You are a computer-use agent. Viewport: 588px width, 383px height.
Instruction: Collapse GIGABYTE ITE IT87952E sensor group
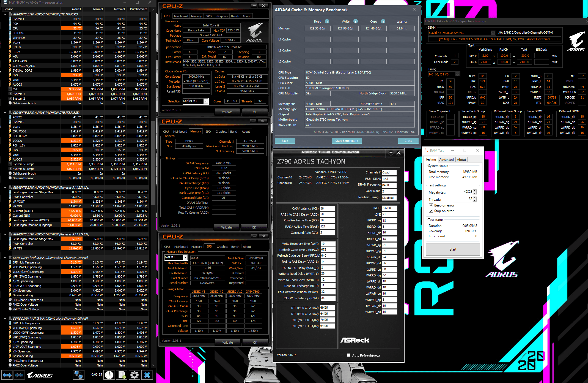5,113
